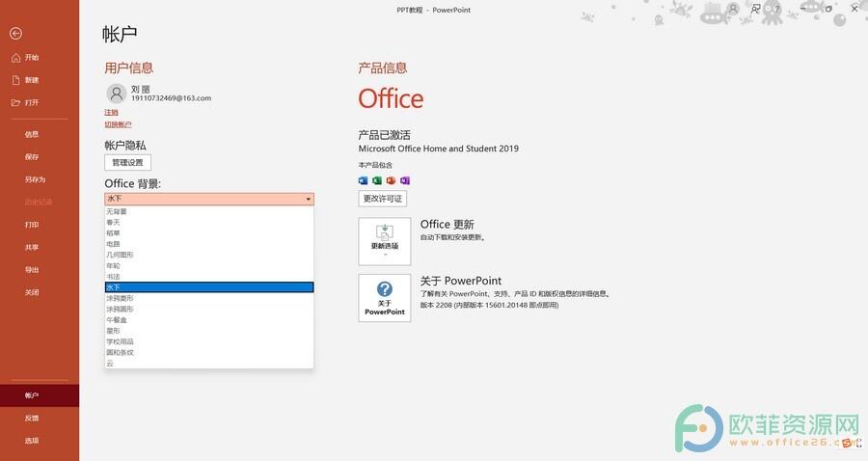Choose 稻草 from the background list
The width and height of the screenshot is (868, 461).
(209, 233)
